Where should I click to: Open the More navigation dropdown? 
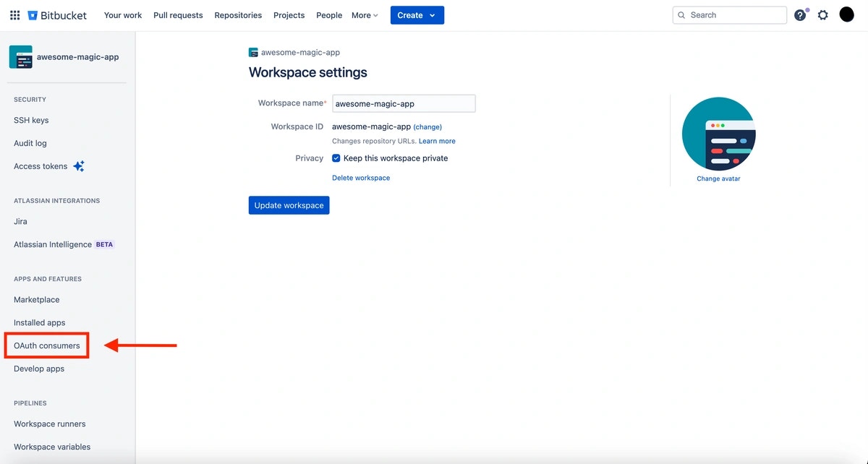point(364,15)
